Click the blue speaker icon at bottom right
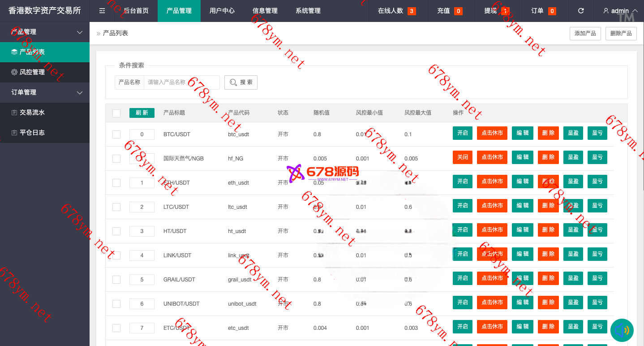The image size is (644, 346). [x=622, y=331]
